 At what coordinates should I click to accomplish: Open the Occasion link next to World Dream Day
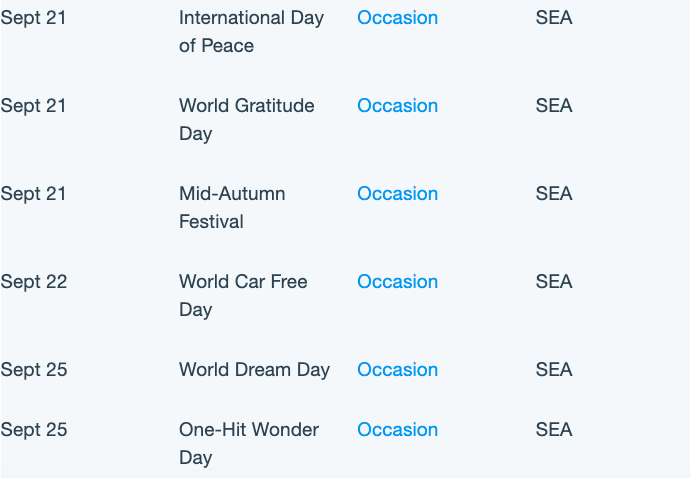click(397, 370)
